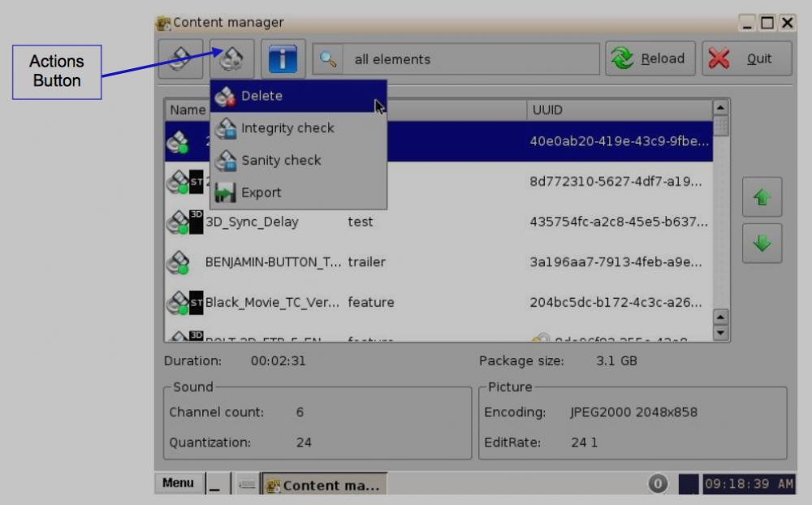Click the Actions button in the toolbar

(x=231, y=59)
